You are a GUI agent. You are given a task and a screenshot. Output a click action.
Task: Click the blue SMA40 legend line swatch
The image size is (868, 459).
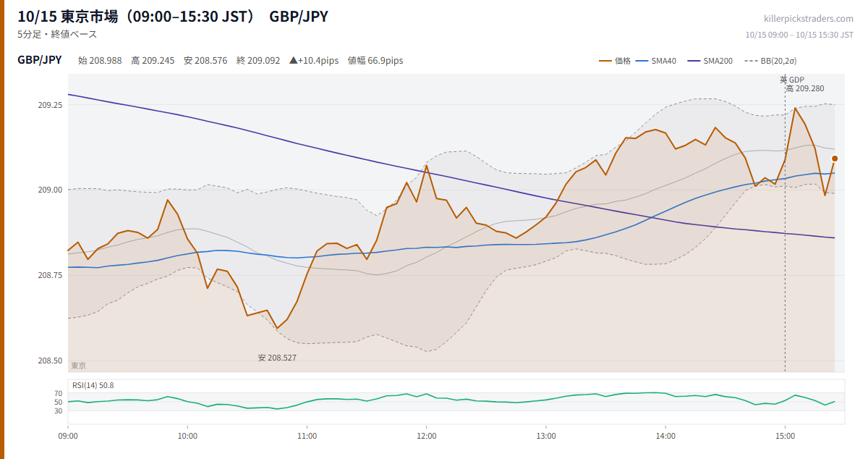[x=642, y=61]
